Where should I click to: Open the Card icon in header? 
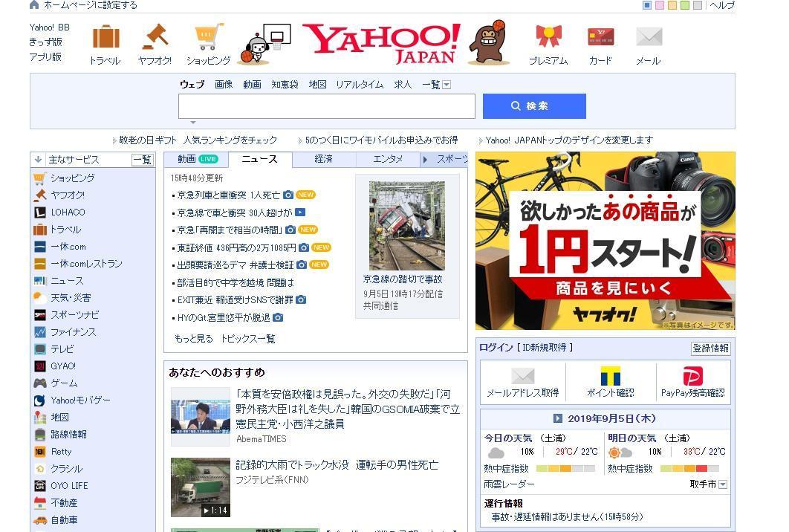coord(601,36)
